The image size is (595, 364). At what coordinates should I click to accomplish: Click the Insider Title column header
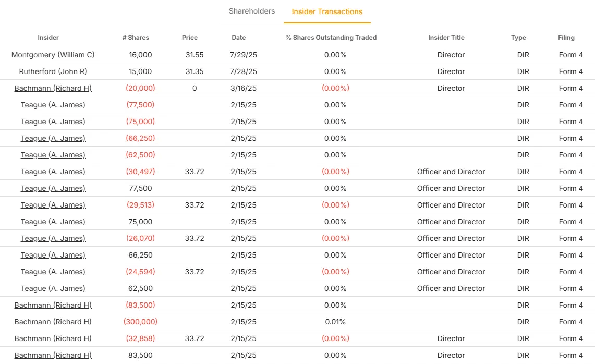tap(446, 38)
